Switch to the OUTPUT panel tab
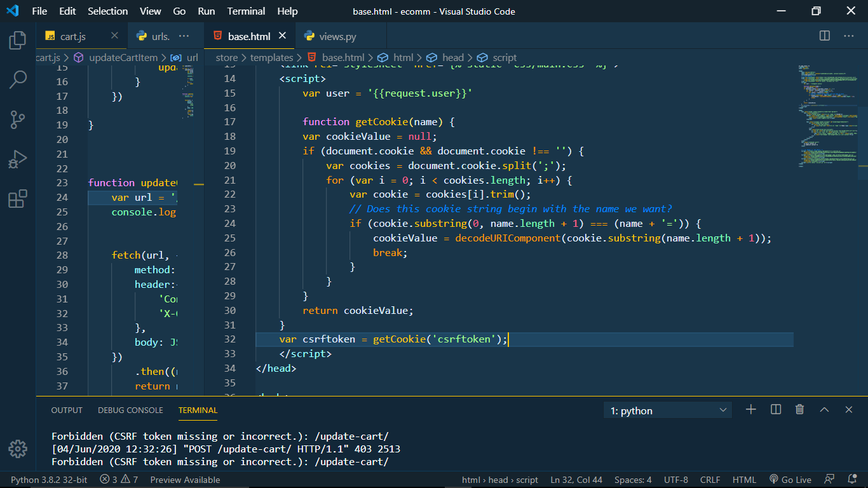Screen dimensions: 868x488 pos(67,410)
